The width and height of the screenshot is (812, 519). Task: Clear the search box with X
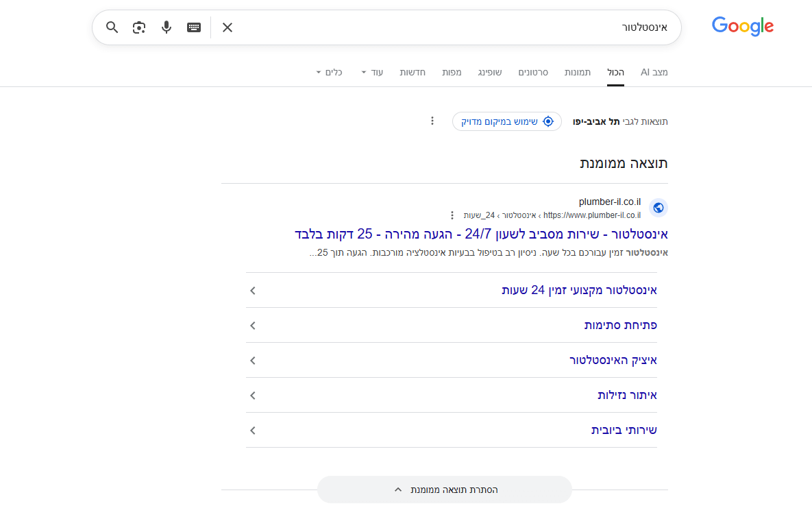click(227, 27)
